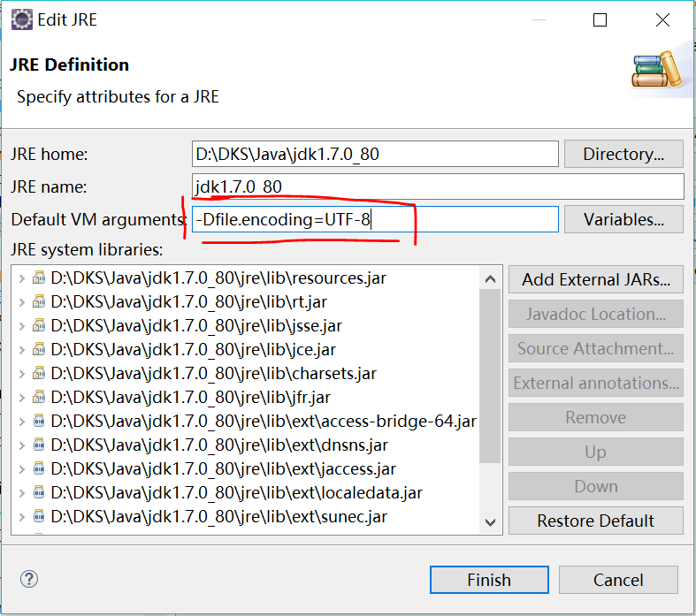Click the help question mark icon

pyautogui.click(x=29, y=579)
